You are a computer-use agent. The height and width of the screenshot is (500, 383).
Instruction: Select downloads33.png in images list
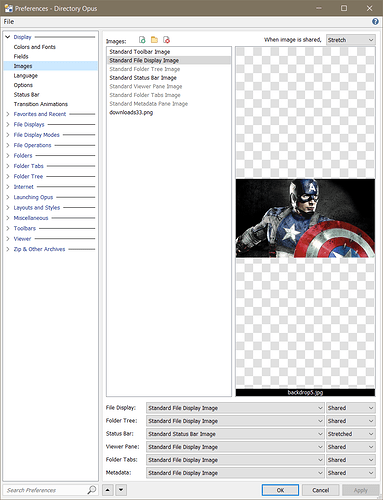pyautogui.click(x=169, y=112)
